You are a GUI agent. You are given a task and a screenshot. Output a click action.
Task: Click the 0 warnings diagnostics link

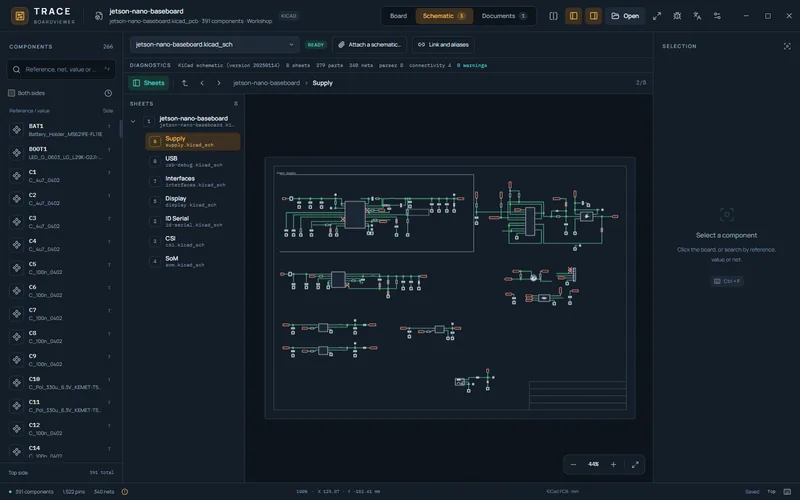click(471, 65)
